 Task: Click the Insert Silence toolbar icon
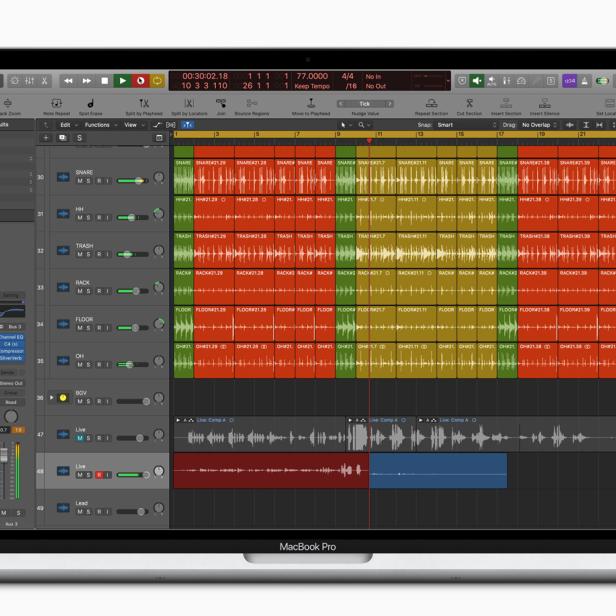pyautogui.click(x=544, y=103)
